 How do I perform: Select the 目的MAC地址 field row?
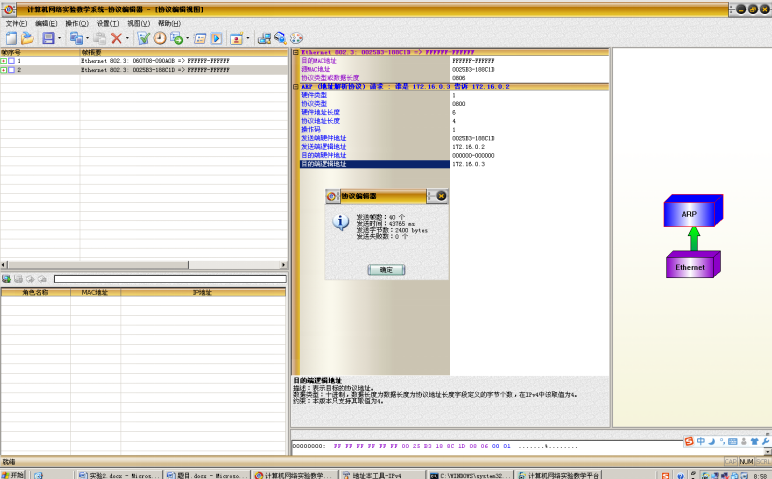[x=454, y=61]
